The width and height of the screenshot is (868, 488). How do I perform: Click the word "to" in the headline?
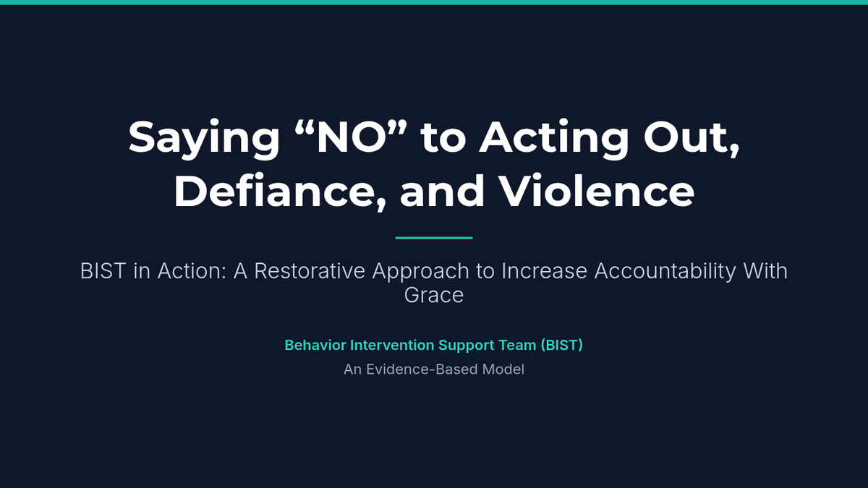coord(443,136)
